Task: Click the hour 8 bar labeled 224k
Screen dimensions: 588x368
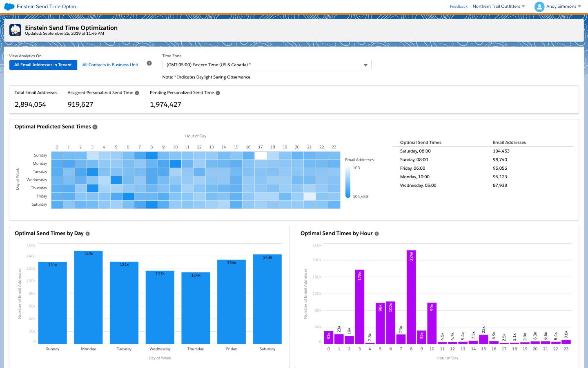Action: (411, 297)
